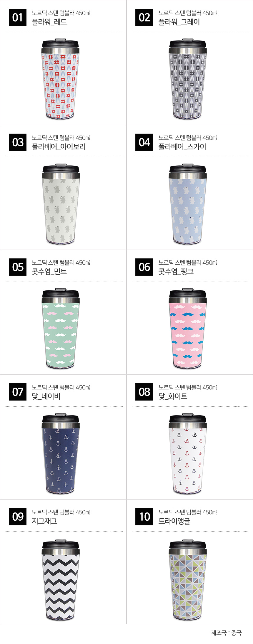Select the 콧수염_핑크 product label
This screenshot has width=253, height=644.
176,271
